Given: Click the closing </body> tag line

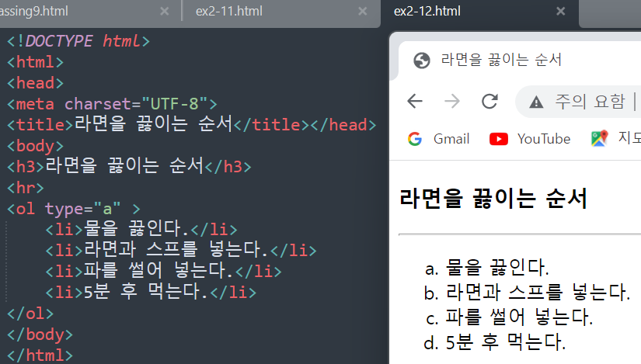Looking at the screenshot, I should (x=40, y=335).
